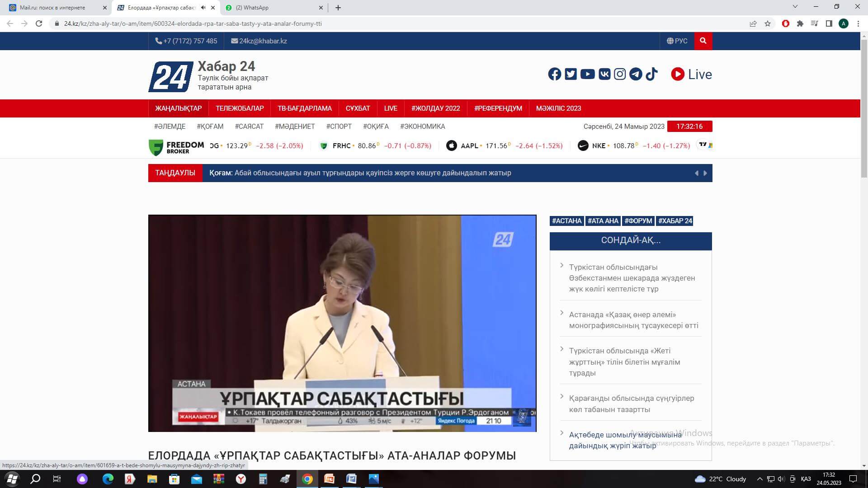This screenshot has width=868, height=488.
Task: Open the AAPL stock ticker
Action: 505,145
